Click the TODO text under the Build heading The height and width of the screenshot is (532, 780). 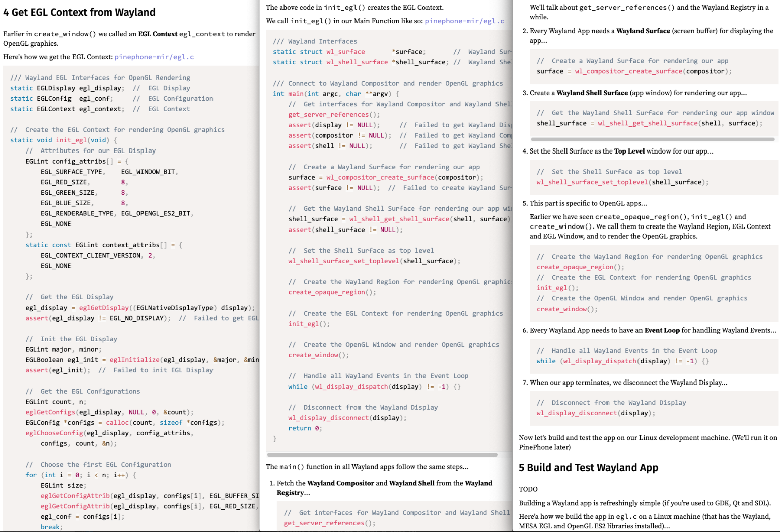pyautogui.click(x=528, y=489)
